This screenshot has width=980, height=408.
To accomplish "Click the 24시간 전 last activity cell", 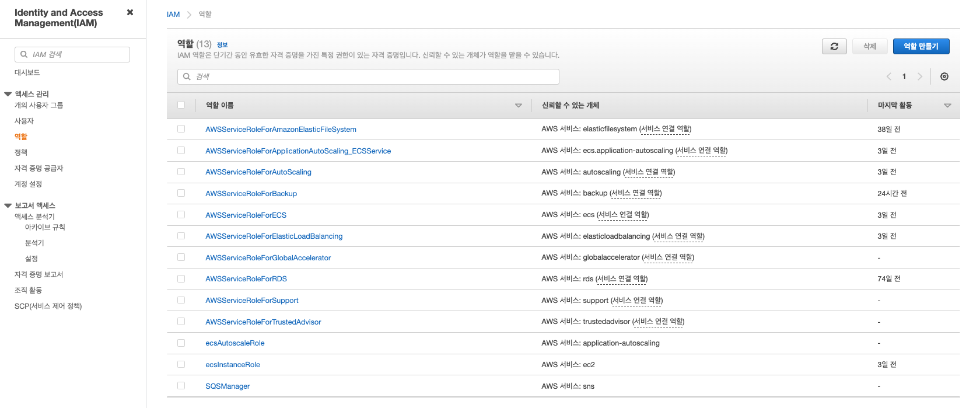I will pos(892,193).
